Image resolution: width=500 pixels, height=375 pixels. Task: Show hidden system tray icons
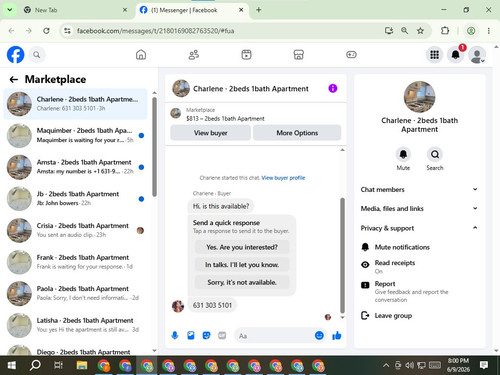pyautogui.click(x=386, y=366)
